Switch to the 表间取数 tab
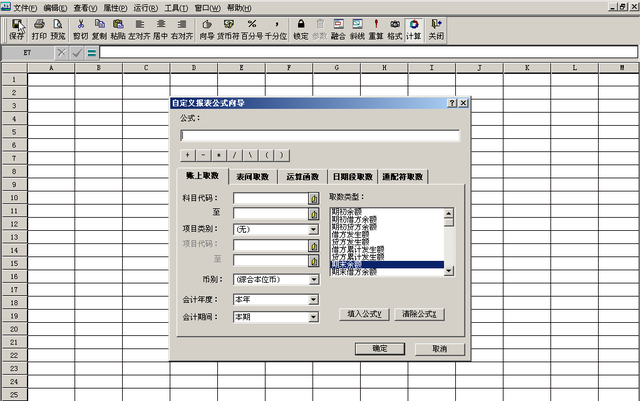The image size is (640, 401). (253, 177)
